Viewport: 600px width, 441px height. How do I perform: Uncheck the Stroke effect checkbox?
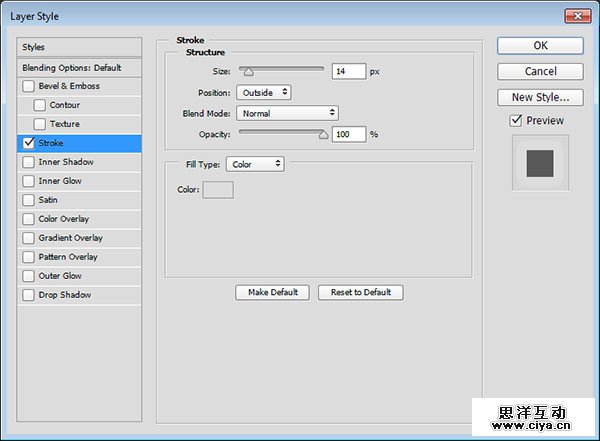(x=28, y=143)
